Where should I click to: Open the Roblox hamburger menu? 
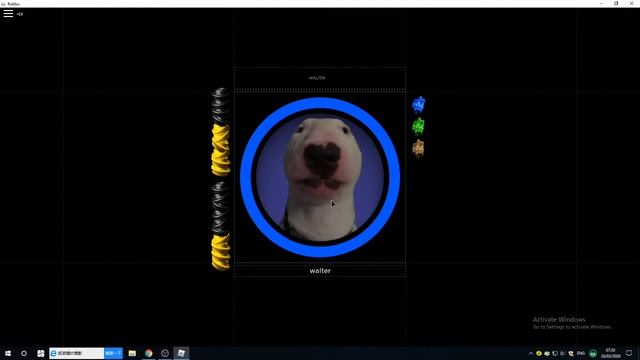point(8,13)
